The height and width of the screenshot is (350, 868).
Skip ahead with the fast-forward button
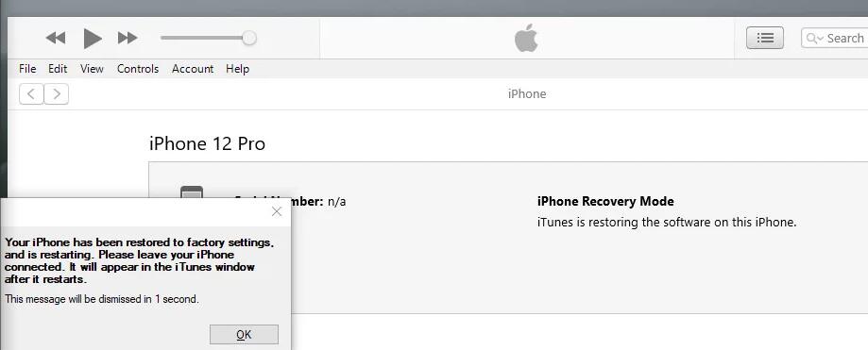[x=128, y=38]
